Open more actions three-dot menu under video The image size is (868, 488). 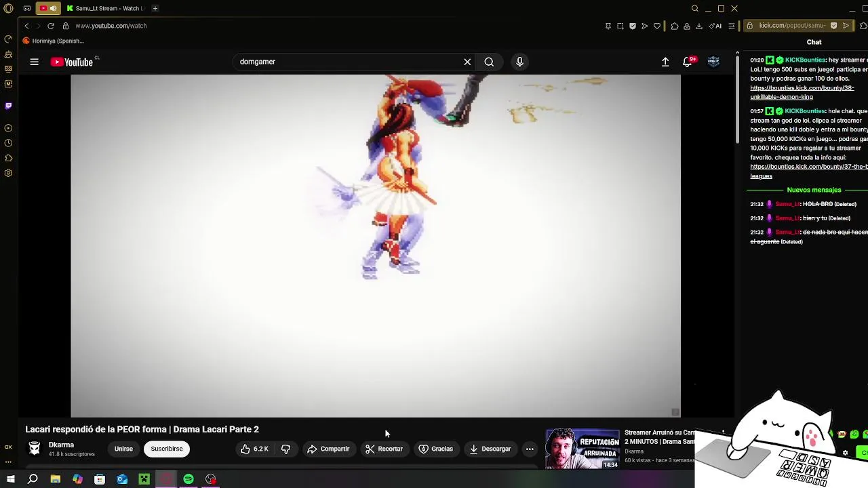coord(530,449)
